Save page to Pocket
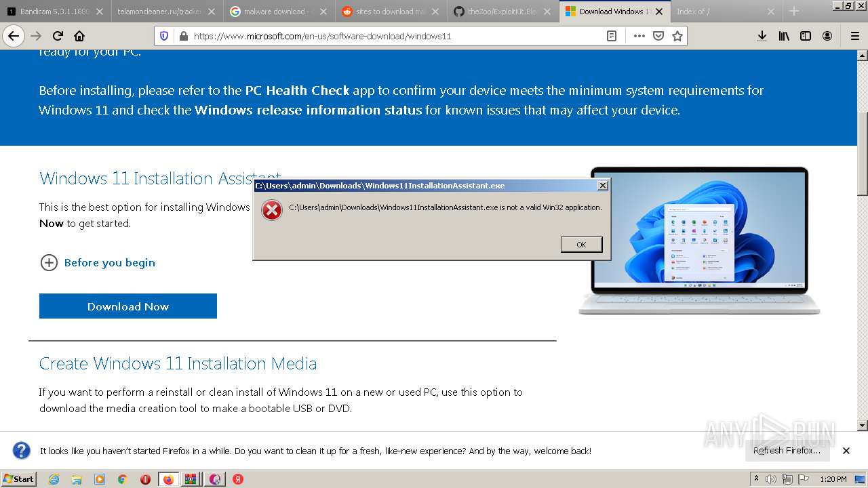Screen dimensions: 868x488 click(658, 36)
